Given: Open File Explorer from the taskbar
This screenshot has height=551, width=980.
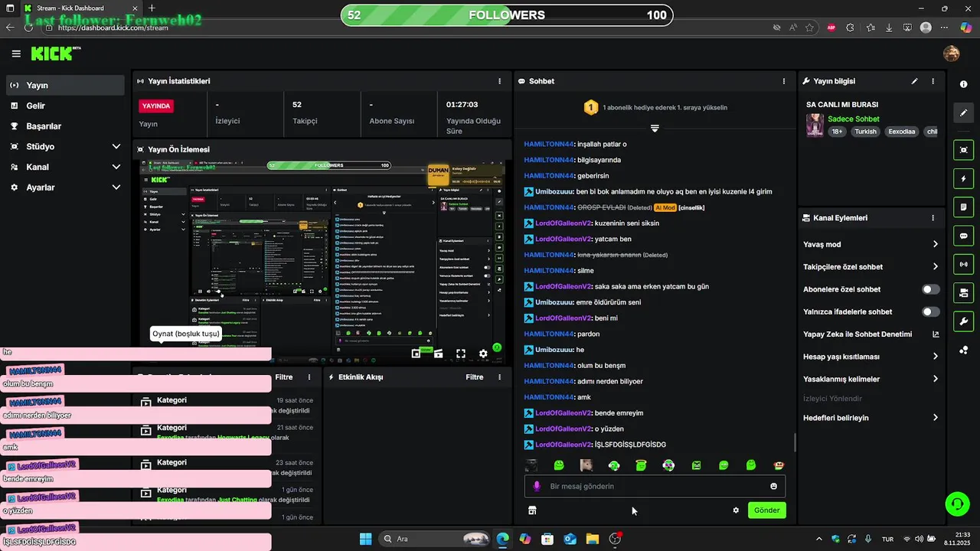Looking at the screenshot, I should click(x=592, y=539).
